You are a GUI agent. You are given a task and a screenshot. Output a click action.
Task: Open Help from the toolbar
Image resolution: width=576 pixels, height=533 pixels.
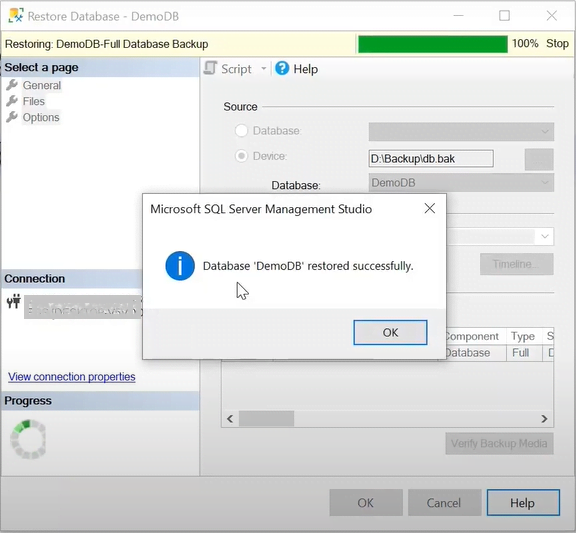point(305,69)
